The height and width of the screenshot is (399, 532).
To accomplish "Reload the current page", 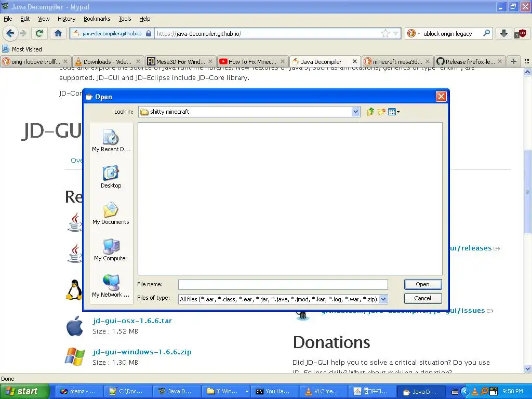I will [39, 33].
